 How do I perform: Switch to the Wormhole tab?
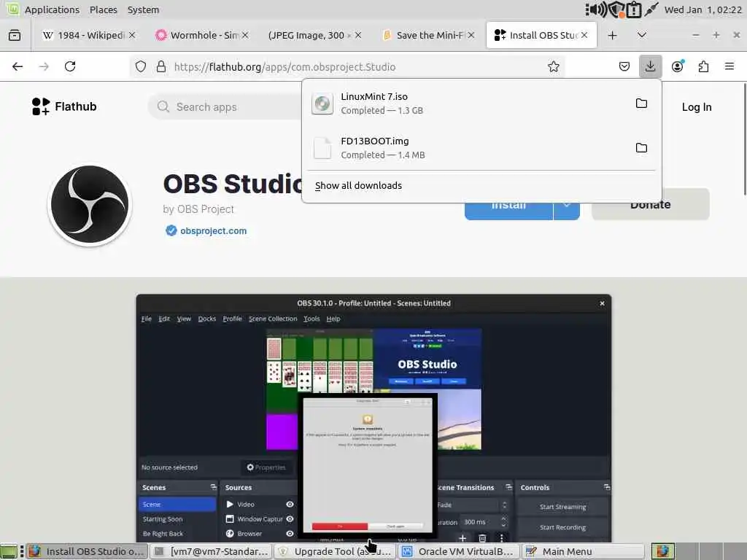(x=202, y=35)
